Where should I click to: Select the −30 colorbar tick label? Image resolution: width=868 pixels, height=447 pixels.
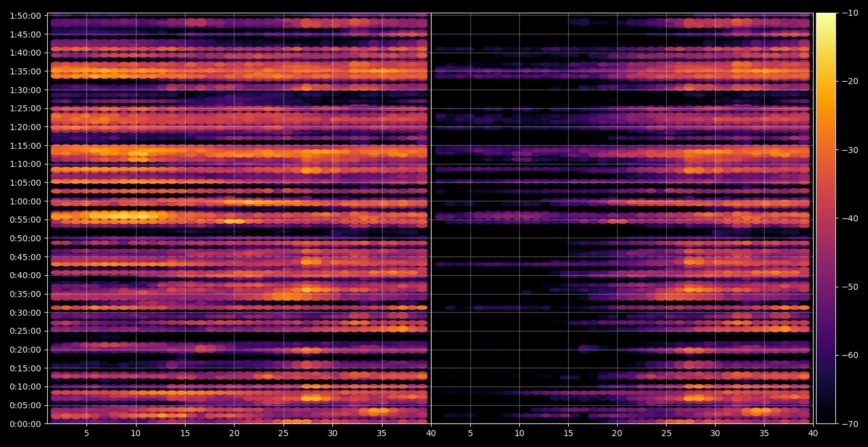849,150
